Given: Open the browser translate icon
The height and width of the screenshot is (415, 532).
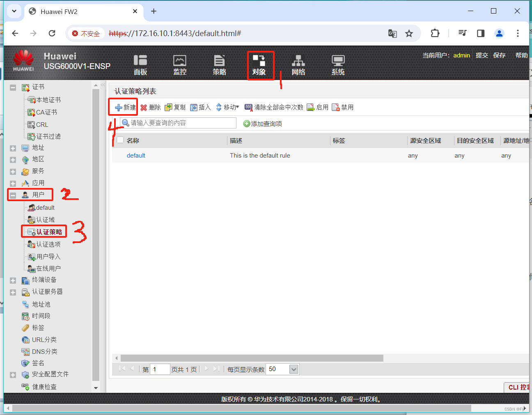Looking at the screenshot, I should click(392, 33).
